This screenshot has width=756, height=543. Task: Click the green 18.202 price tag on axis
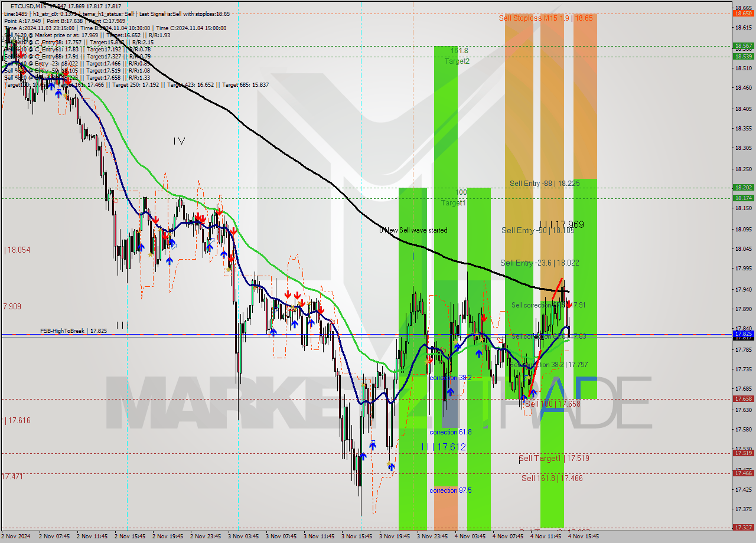click(x=743, y=187)
